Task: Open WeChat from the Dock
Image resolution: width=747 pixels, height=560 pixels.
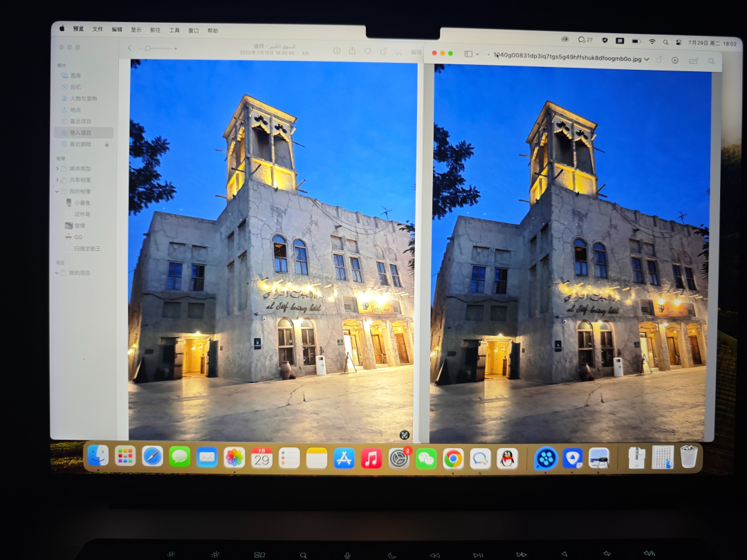Action: pyautogui.click(x=426, y=459)
